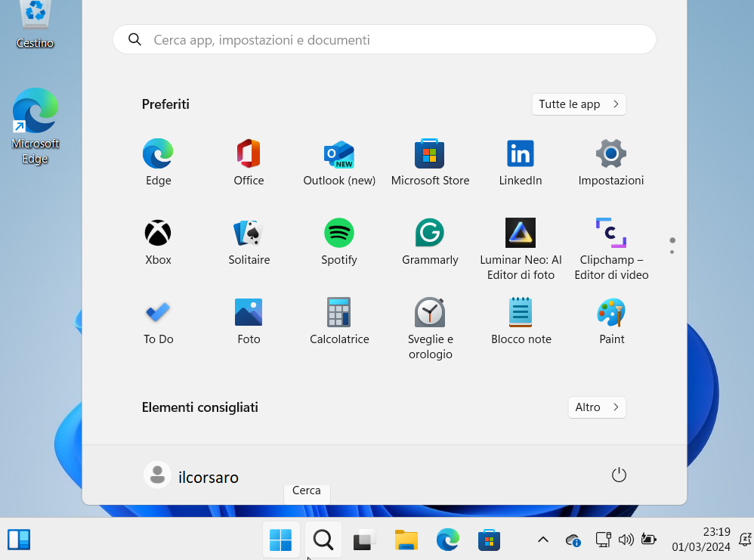754x560 pixels.
Task: Open the Widgets panel on taskbar
Action: coord(19,540)
